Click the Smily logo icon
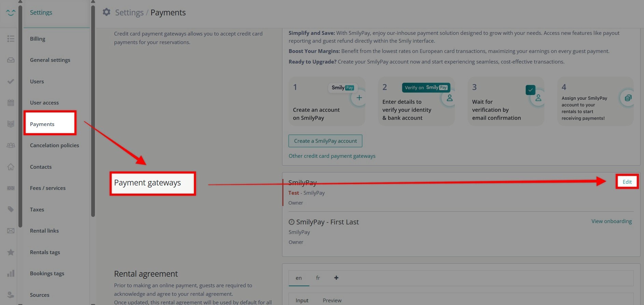 [x=11, y=13]
